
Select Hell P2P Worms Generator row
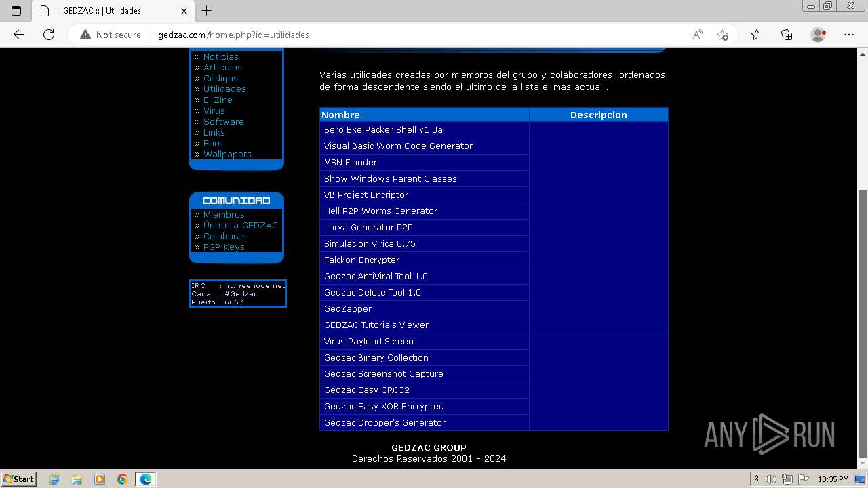point(424,211)
